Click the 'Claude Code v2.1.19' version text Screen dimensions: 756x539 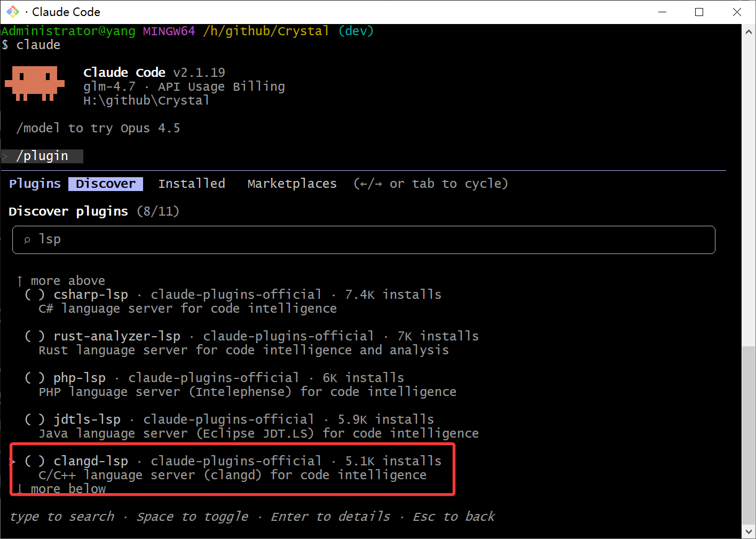coord(154,73)
